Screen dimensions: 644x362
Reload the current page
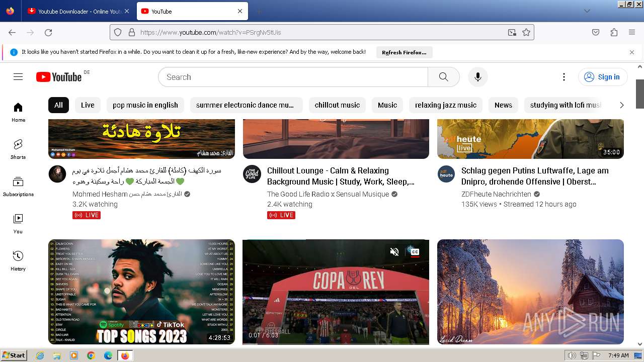pos(48,32)
